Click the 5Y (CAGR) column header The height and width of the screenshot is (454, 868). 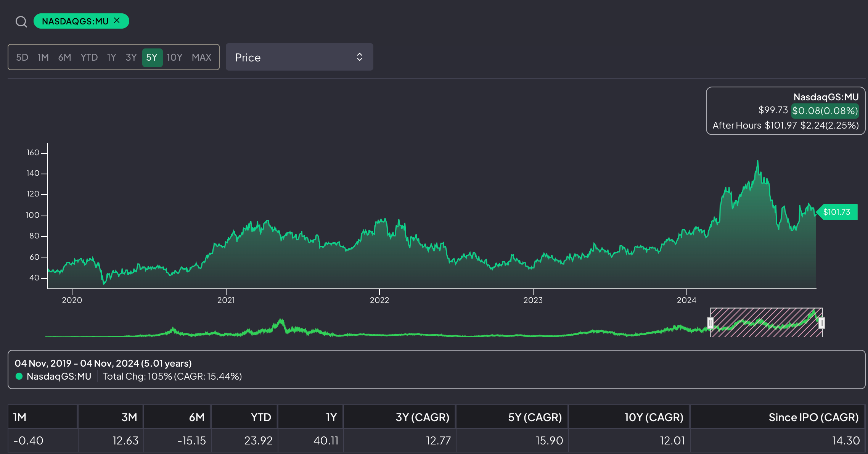coord(535,417)
